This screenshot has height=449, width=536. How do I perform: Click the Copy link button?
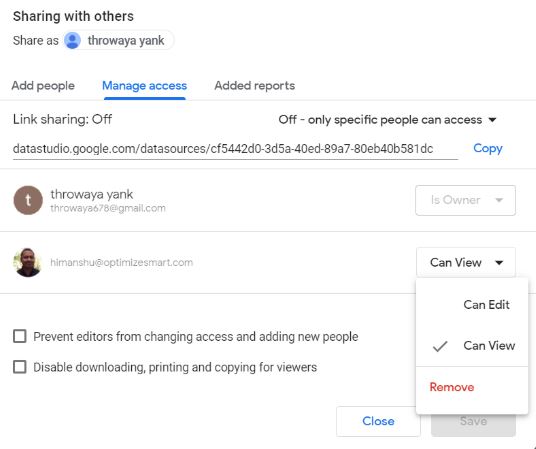[x=488, y=148]
